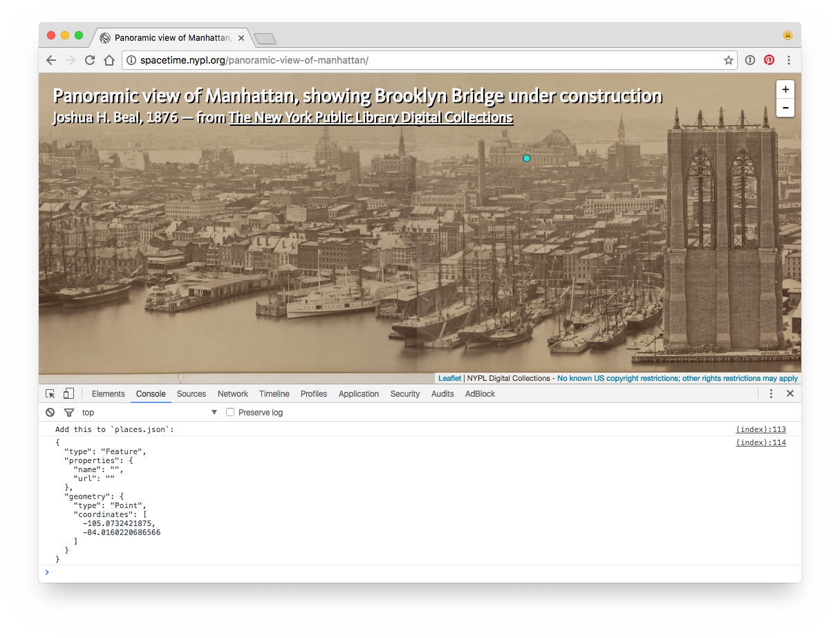Open the DevTools more options menu

[772, 394]
